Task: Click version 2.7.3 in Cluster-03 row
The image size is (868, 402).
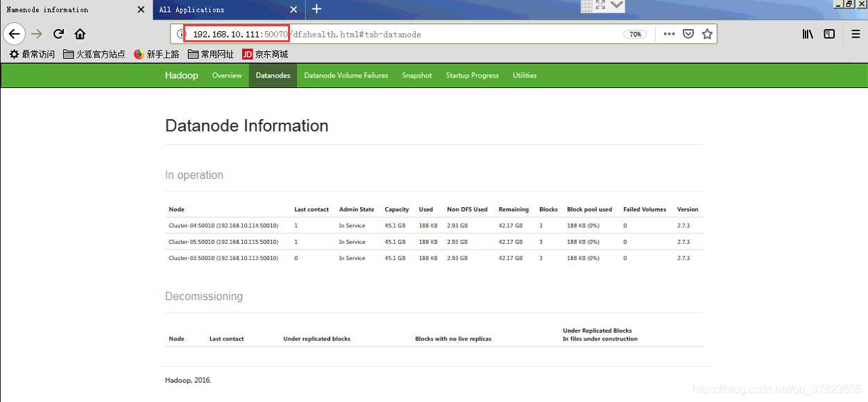Action: [x=683, y=258]
